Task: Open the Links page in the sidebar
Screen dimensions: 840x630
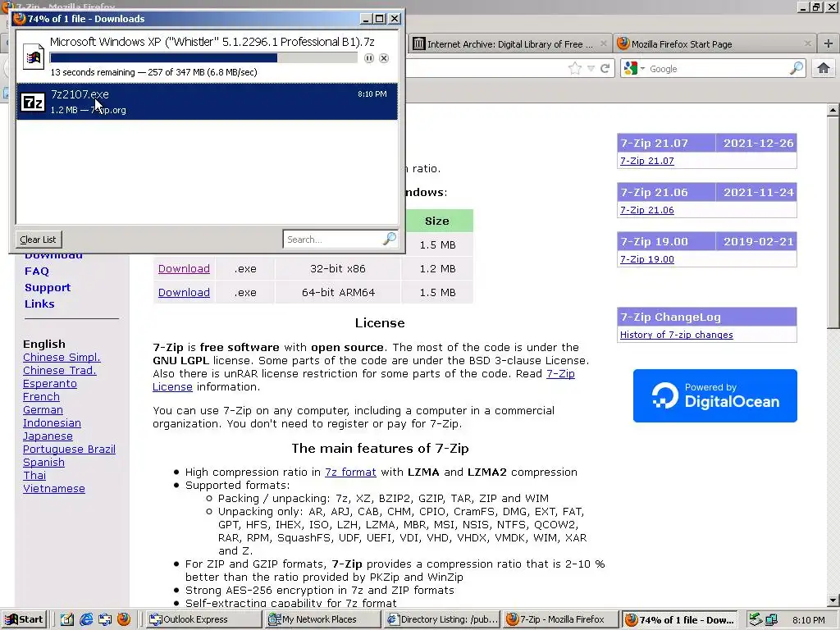Action: point(39,304)
